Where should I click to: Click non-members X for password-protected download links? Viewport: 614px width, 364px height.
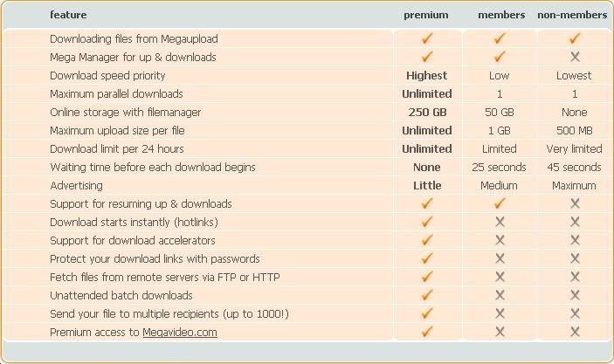[575, 258]
